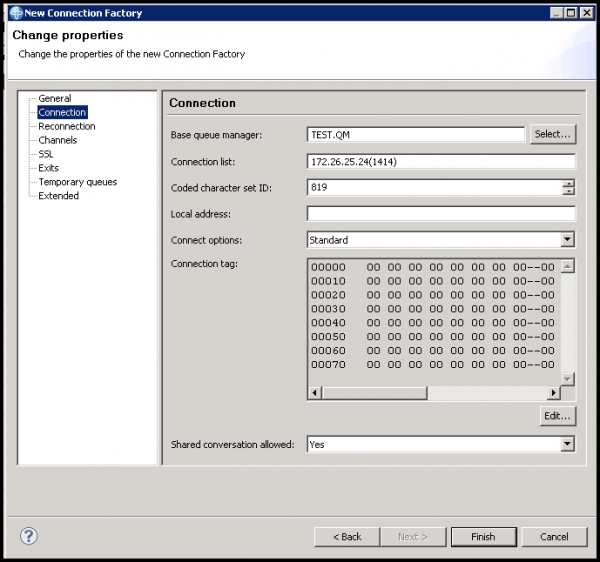Decrease coded character set ID with down arrow

coord(568,191)
